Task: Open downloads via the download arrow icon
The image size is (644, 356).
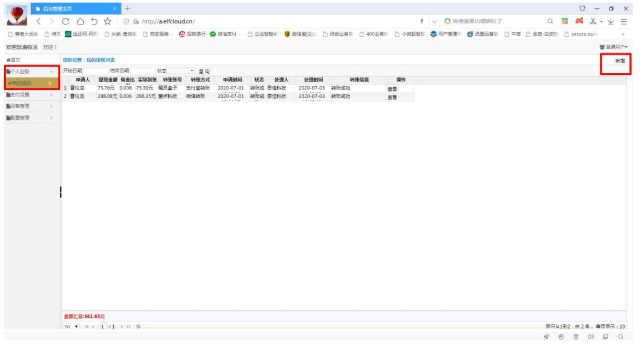Action: pyautogui.click(x=611, y=21)
